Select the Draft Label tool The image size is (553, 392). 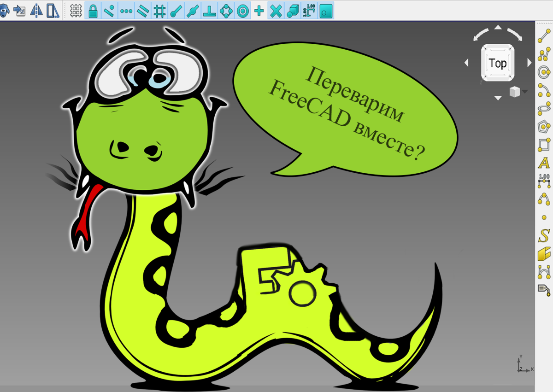(x=544, y=290)
